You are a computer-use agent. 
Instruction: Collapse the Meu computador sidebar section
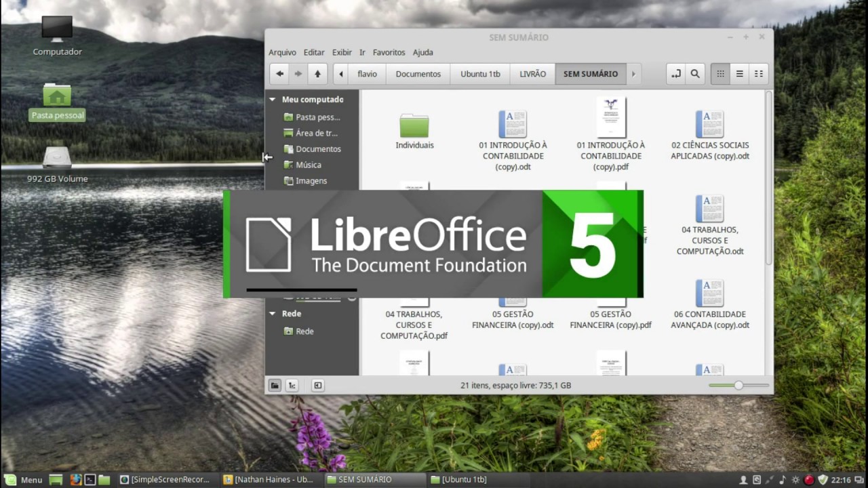point(273,100)
